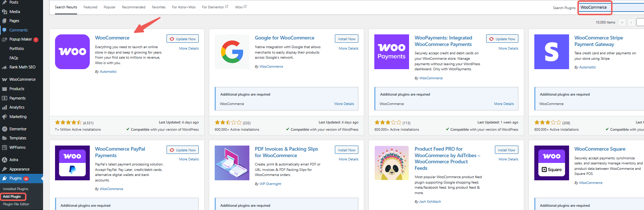644x210 pixels.
Task: Click Update Now for the WooCommerce plugin
Action: pyautogui.click(x=182, y=39)
